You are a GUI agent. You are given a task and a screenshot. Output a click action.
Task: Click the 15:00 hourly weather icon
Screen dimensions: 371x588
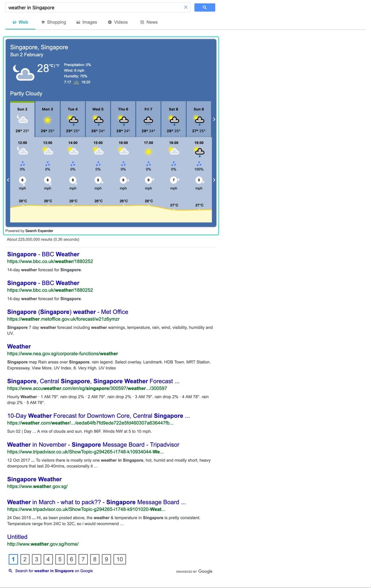[x=98, y=151]
